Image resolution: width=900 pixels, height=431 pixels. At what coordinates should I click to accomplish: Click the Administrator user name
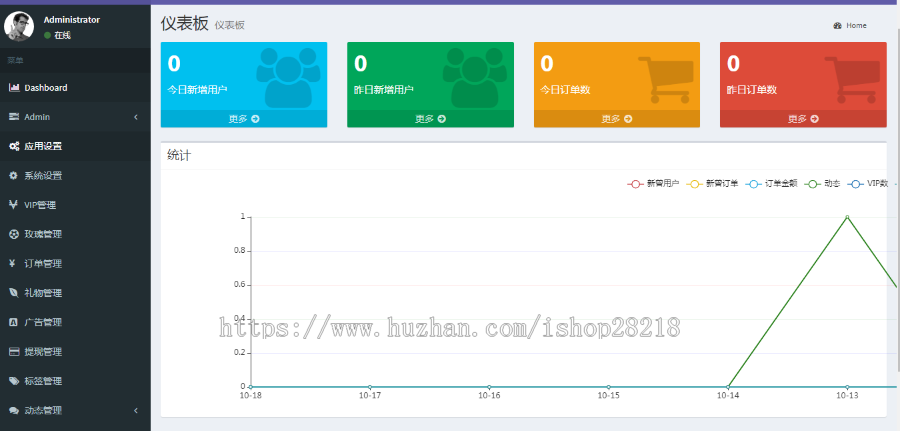(72, 20)
